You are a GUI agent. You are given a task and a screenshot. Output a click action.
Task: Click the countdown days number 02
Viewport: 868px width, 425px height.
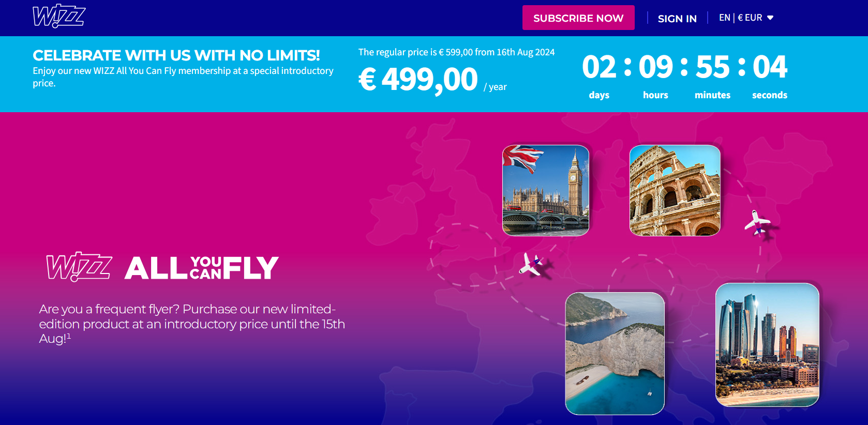(x=599, y=67)
